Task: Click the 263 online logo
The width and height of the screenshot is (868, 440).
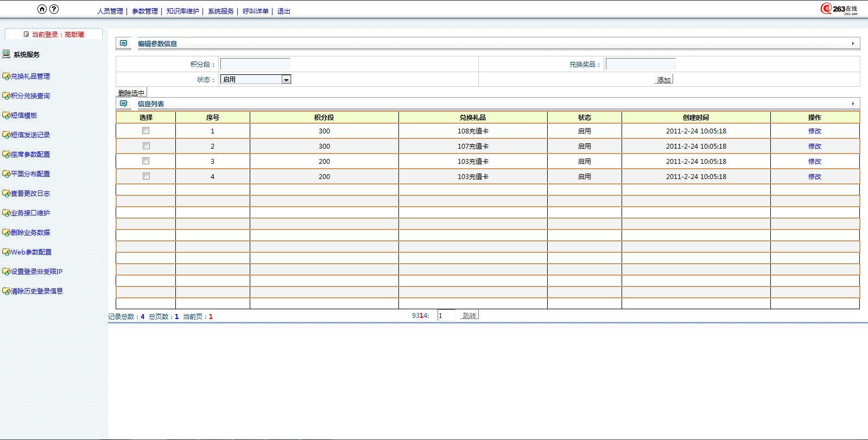Action: pyautogui.click(x=839, y=9)
